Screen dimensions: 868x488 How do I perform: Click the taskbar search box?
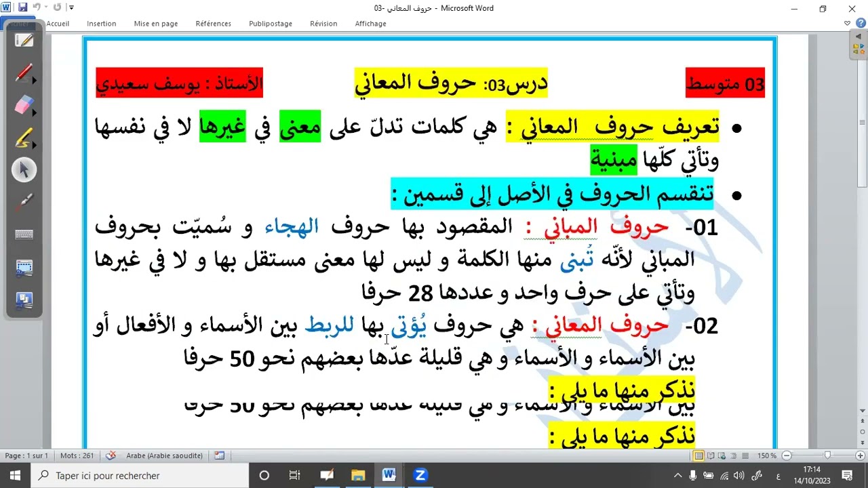pyautogui.click(x=139, y=476)
